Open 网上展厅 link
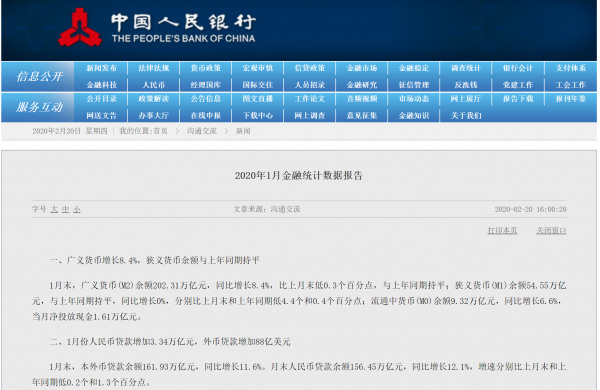Image resolution: width=600 pixels, height=390 pixels. 466,99
